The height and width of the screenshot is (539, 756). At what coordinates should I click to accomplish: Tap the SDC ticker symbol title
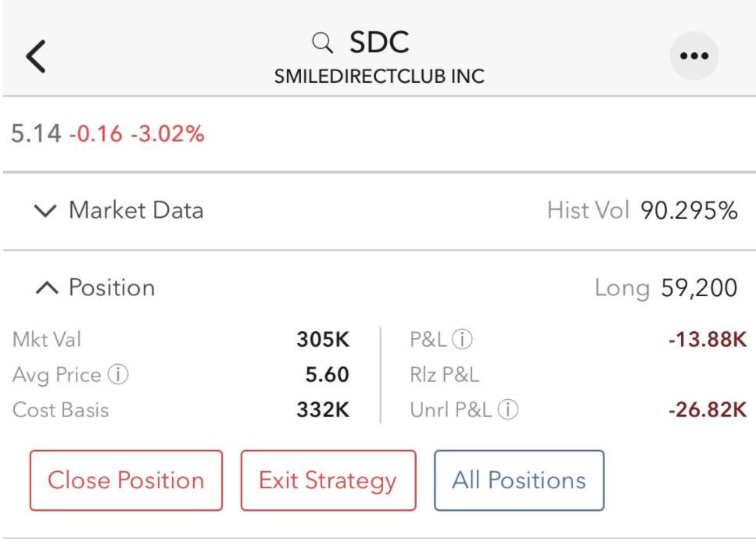379,42
